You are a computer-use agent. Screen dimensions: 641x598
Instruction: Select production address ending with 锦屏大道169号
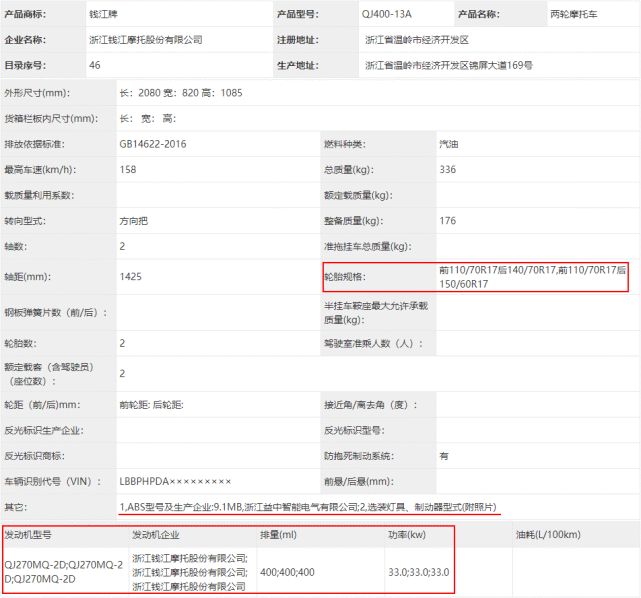pos(448,65)
